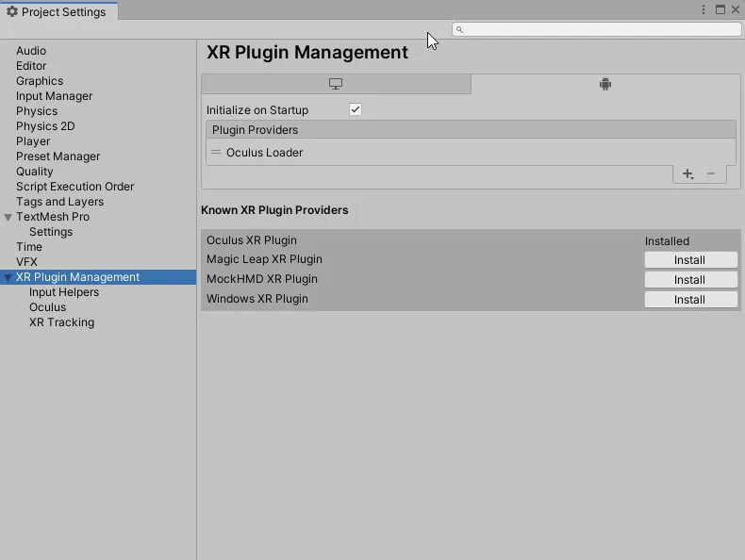Viewport: 745px width, 560px height.
Task: Select the Oculus Loader entry
Action: click(471, 153)
